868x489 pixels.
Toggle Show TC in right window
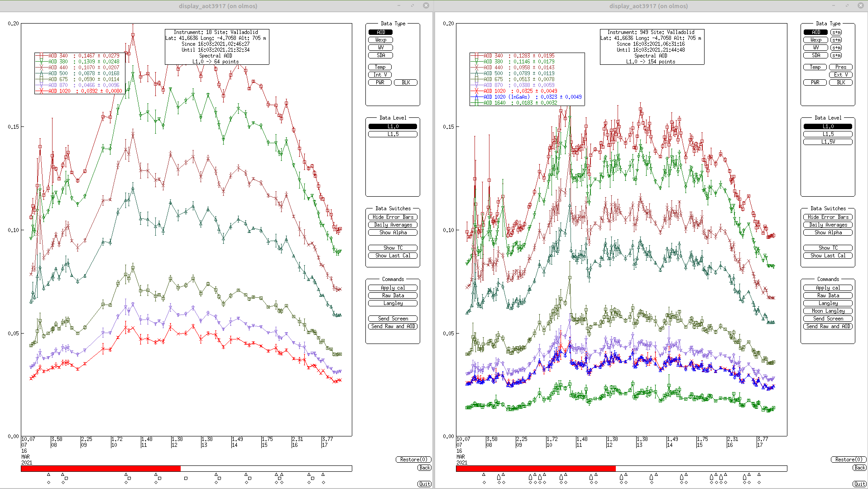pyautogui.click(x=828, y=248)
